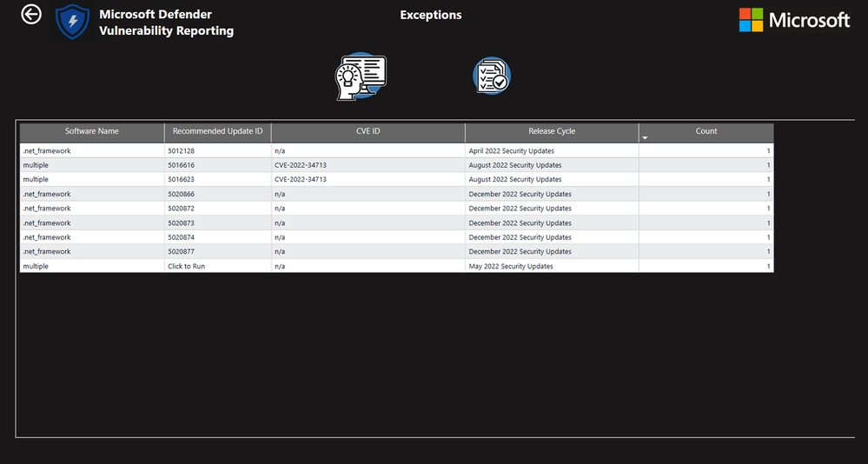The width and height of the screenshot is (868, 464).
Task: Click May 2022 Security Updates cell
Action: coord(552,266)
